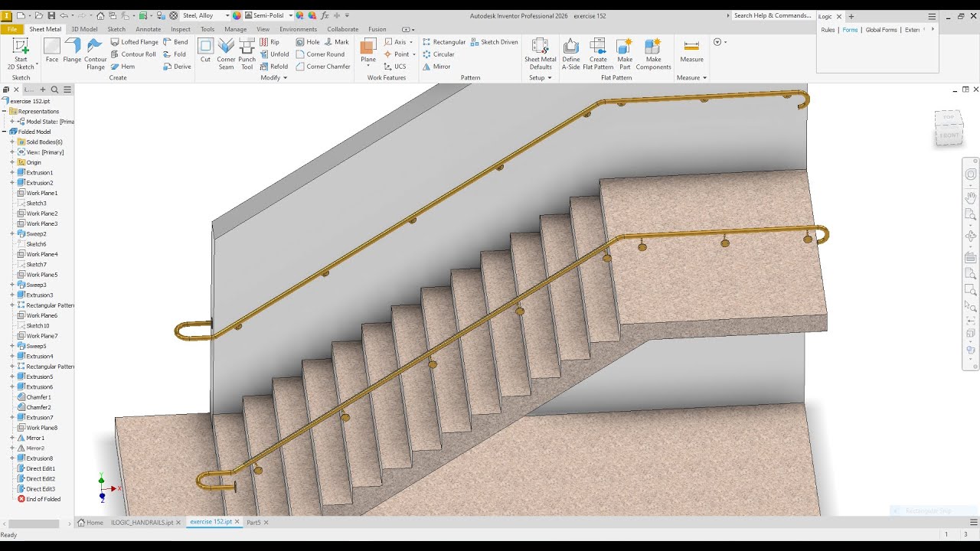Choose the Refold command
Image resolution: width=980 pixels, height=551 pixels.
(x=274, y=67)
